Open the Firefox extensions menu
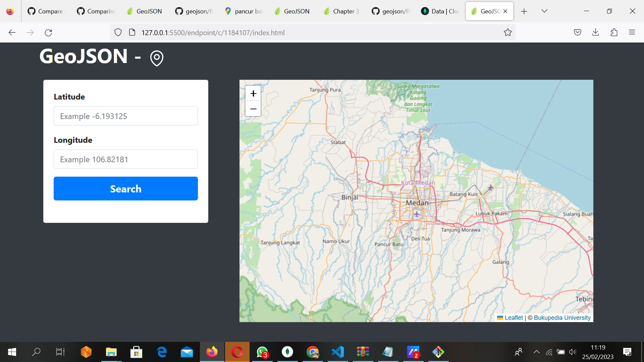This screenshot has width=644, height=362. pyautogui.click(x=614, y=33)
